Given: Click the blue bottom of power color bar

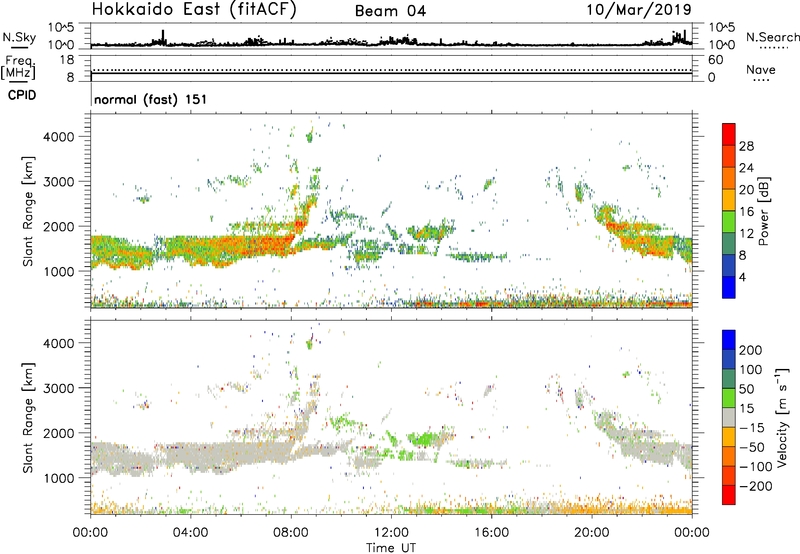Looking at the screenshot, I should (729, 287).
